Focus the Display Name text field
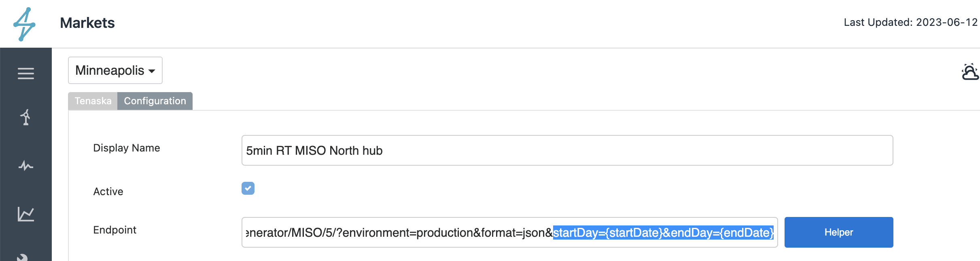980x261 pixels. tap(567, 150)
